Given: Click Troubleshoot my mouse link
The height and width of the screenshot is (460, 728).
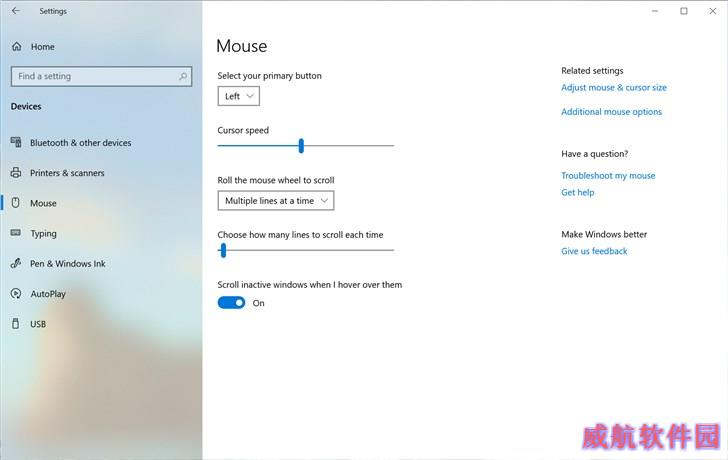Looking at the screenshot, I should tap(608, 175).
